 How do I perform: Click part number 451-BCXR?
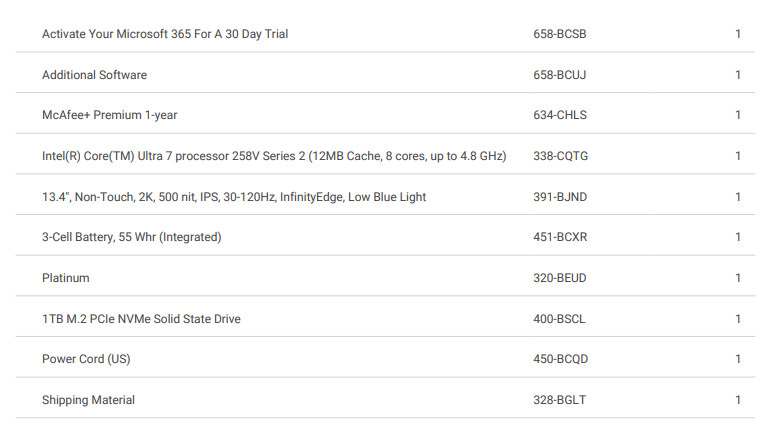pyautogui.click(x=560, y=237)
